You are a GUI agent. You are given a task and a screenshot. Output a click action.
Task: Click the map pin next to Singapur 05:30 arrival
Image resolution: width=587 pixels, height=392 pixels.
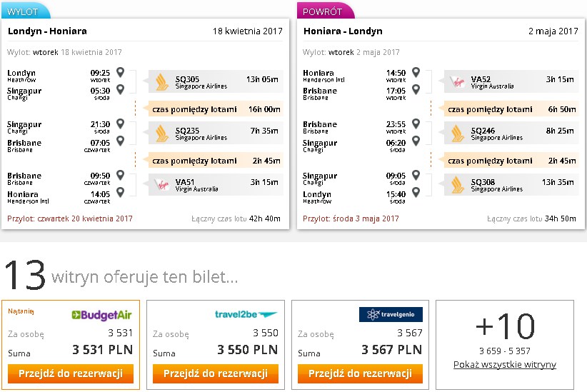[x=120, y=89]
